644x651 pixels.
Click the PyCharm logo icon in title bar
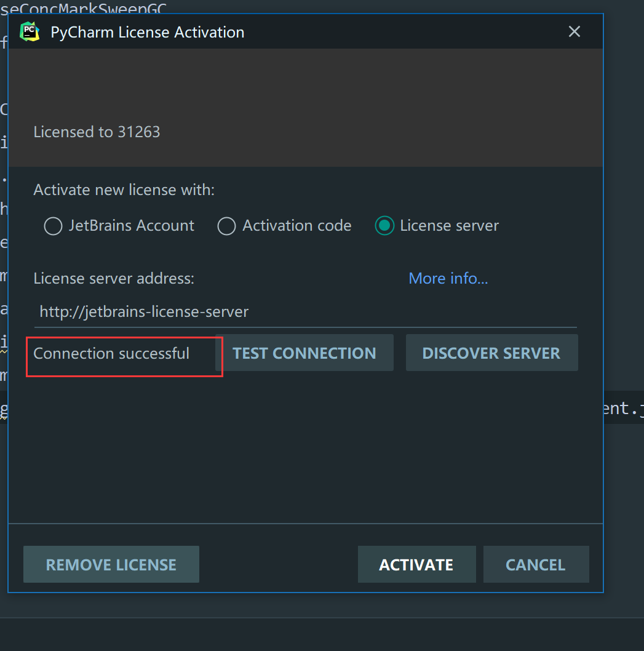point(30,31)
